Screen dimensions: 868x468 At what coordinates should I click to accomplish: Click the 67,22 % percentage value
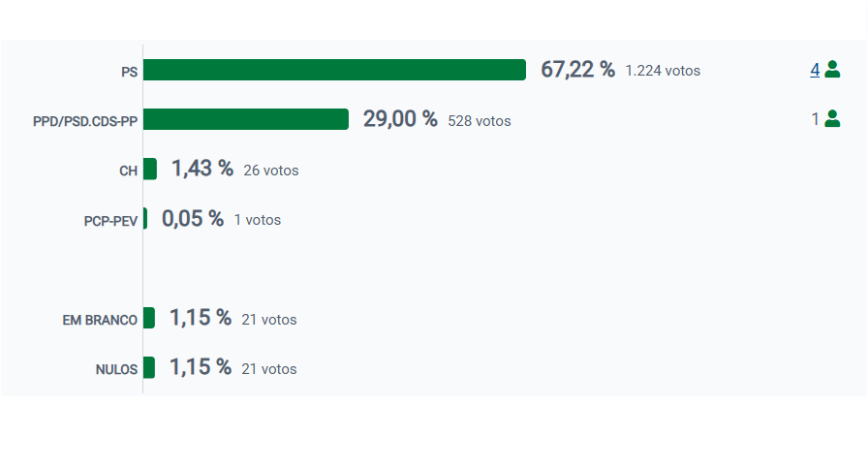(577, 70)
